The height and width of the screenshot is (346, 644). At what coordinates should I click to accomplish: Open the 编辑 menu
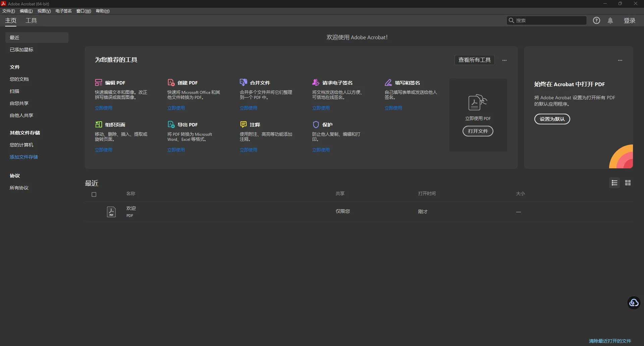click(x=26, y=11)
